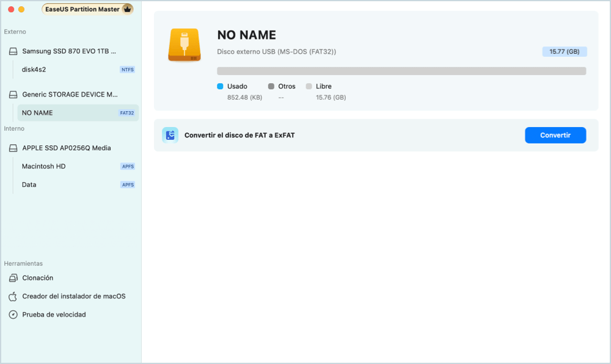
Task: Select the Macintosh HD volume
Action: (x=78, y=166)
